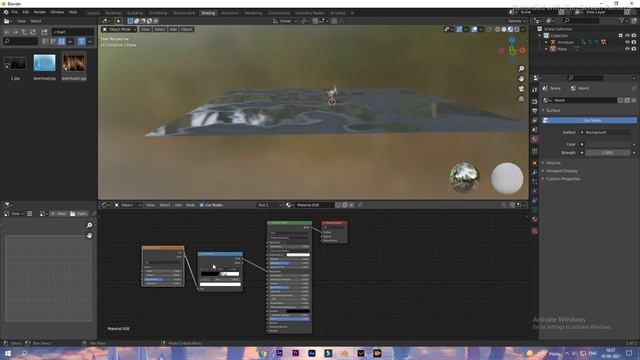Click the World Color swatch field
The image size is (640, 360).
tap(607, 144)
